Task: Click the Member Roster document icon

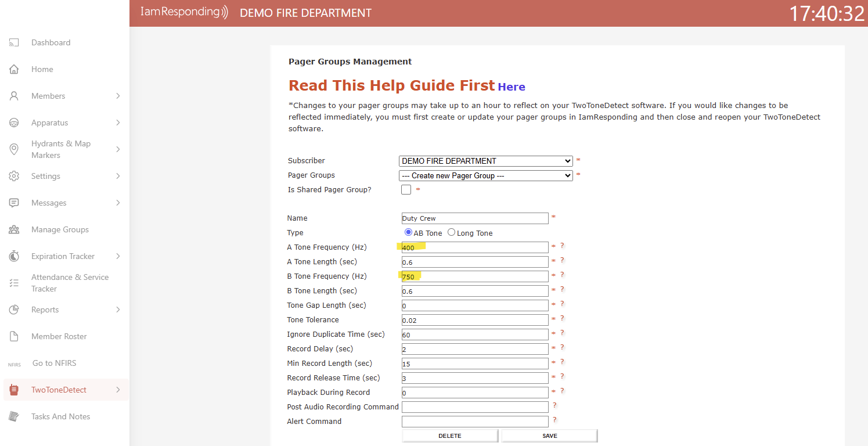Action: coord(14,336)
